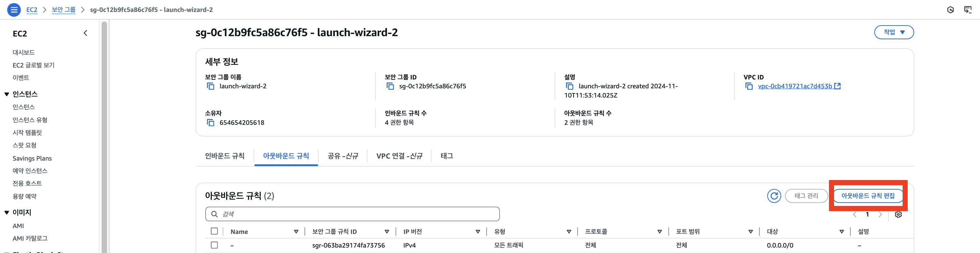
Task: Open table preferences gear icon
Action: [898, 214]
